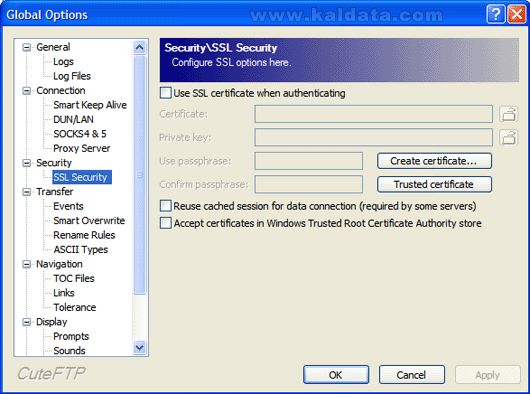Collapse the Display tree node
530x394 pixels.
pyautogui.click(x=26, y=322)
